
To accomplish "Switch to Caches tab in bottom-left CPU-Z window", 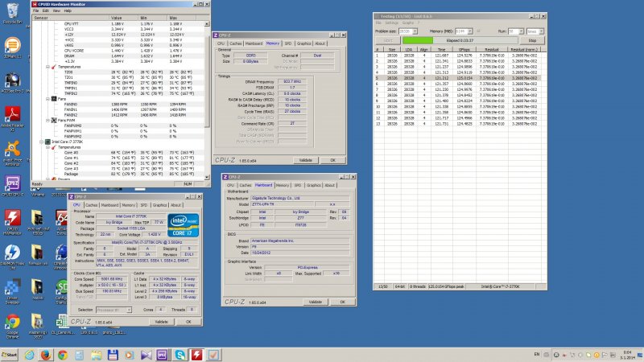I will (x=92, y=205).
